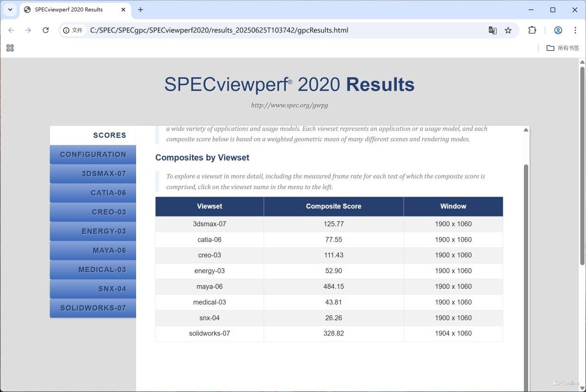The image size is (586, 392).
Task: Open the CONFIGURATION sidebar section
Action: (x=93, y=155)
